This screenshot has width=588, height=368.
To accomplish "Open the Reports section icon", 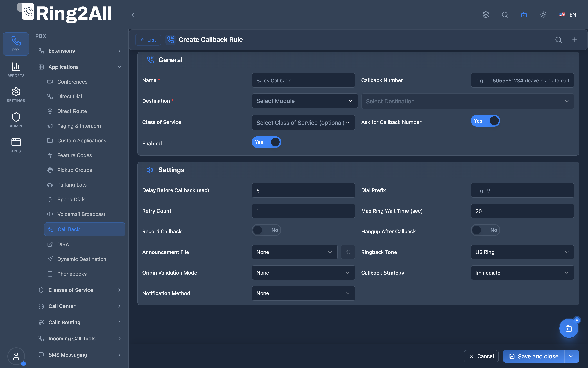I will (x=16, y=70).
